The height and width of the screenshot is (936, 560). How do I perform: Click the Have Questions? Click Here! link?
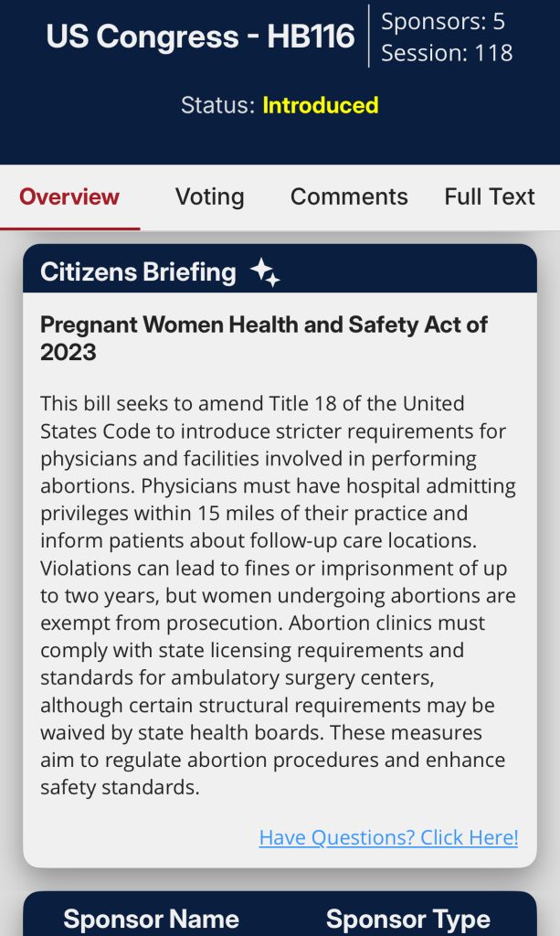[x=388, y=836]
